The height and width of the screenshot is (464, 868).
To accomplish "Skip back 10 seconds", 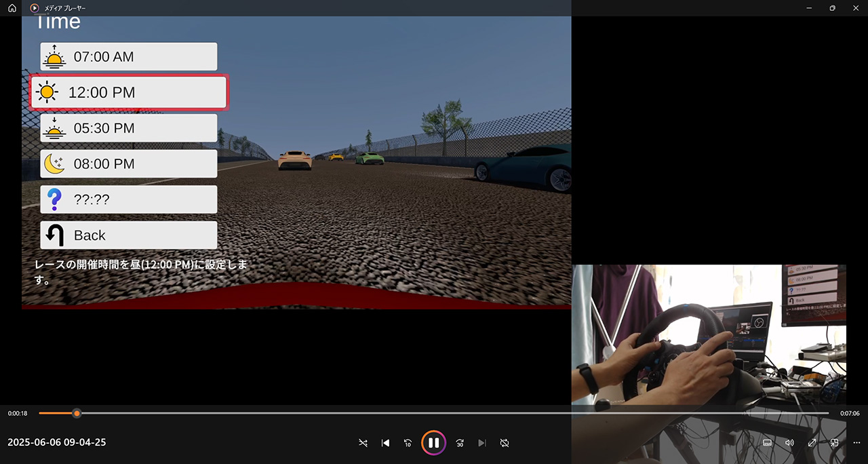I will coord(408,443).
